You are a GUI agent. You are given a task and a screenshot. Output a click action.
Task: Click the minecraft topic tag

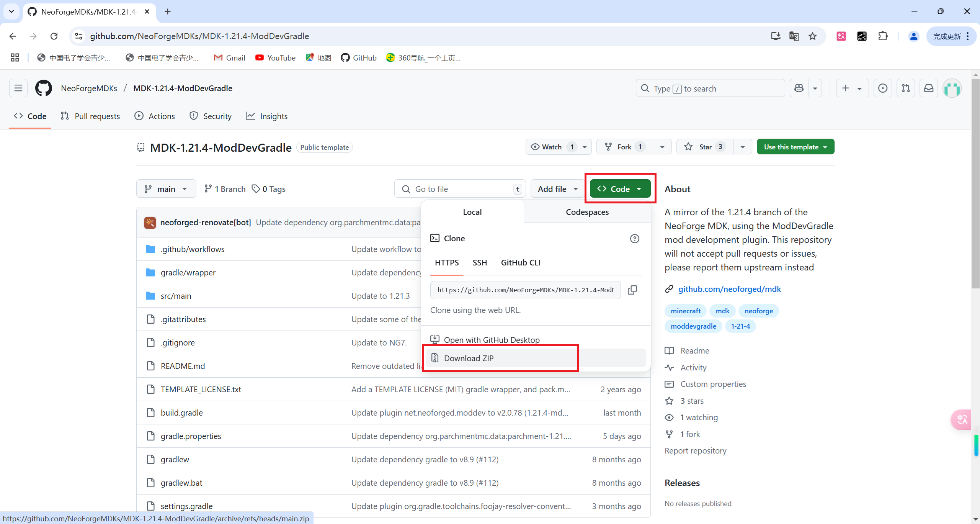tap(685, 311)
